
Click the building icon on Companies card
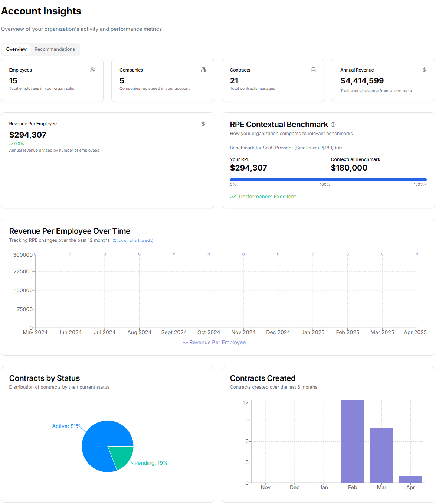coord(203,70)
